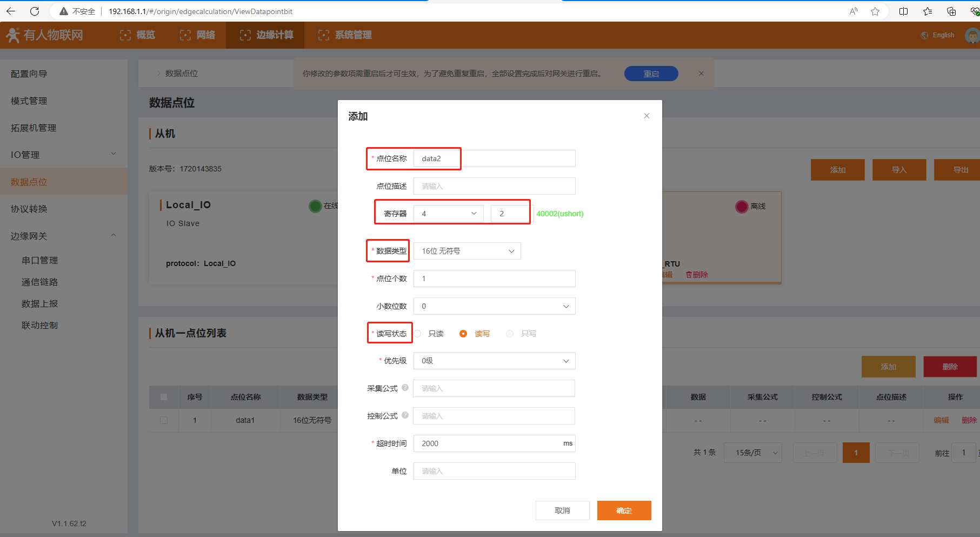Image resolution: width=980 pixels, height=537 pixels.
Task: Focus the 采集公式 input field
Action: click(494, 388)
